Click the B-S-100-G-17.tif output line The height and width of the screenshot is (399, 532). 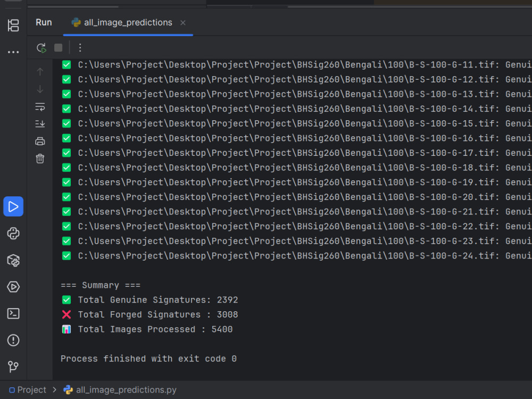tap(296, 153)
